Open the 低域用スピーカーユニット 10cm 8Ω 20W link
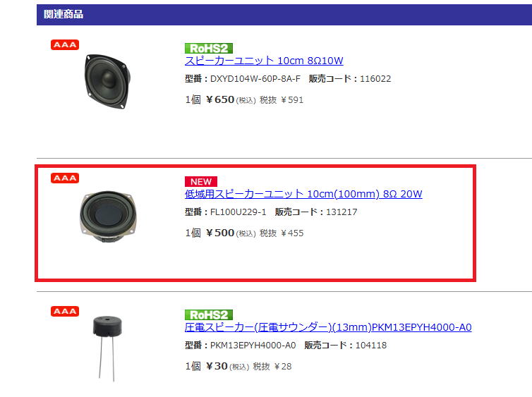 coord(303,194)
